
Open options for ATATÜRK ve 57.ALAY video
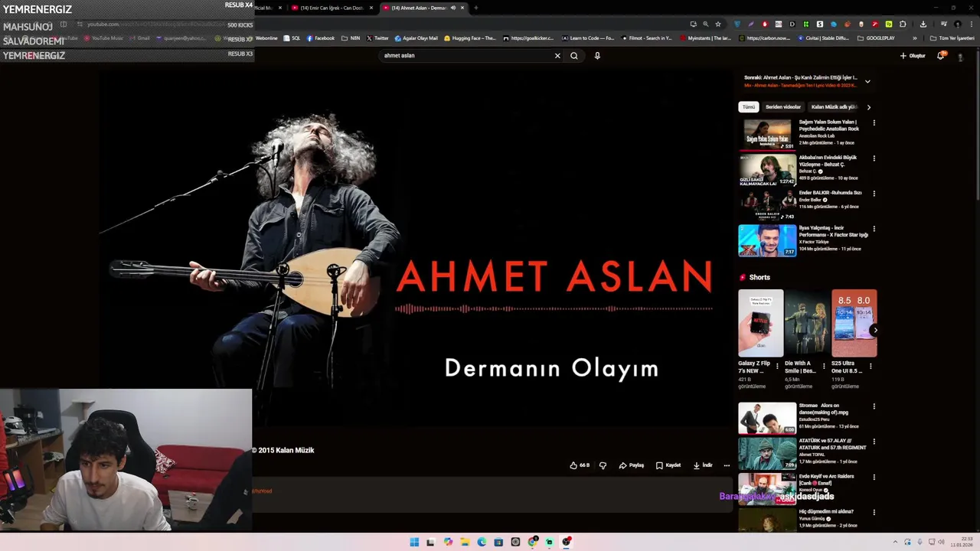pyautogui.click(x=874, y=442)
